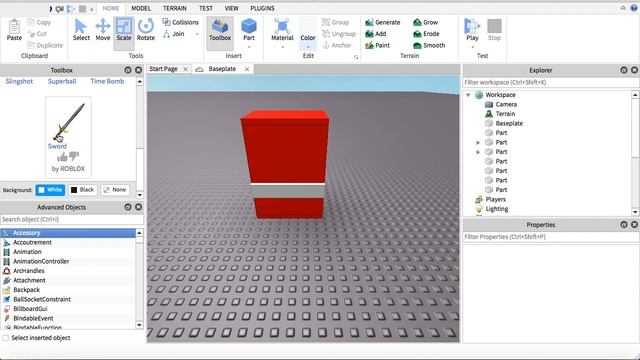The image size is (640, 360).
Task: Click the Grow terrain tool
Action: point(425,22)
